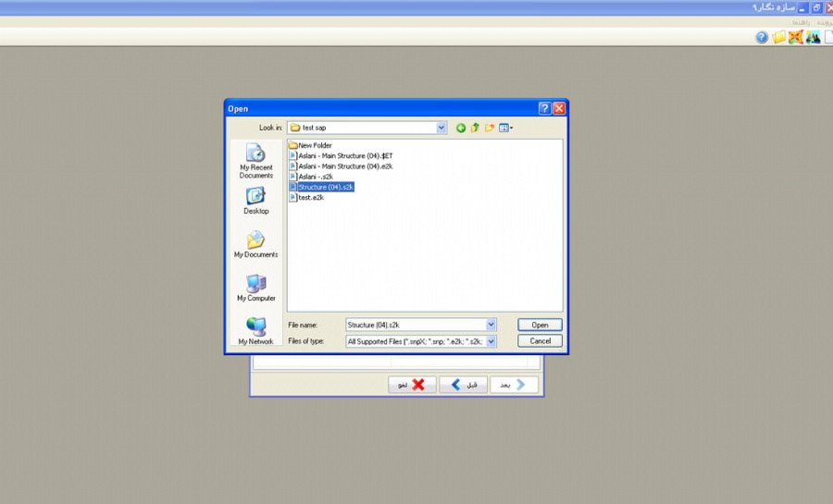Click the Cancel button in dialog
The image size is (833, 504).
coord(540,341)
